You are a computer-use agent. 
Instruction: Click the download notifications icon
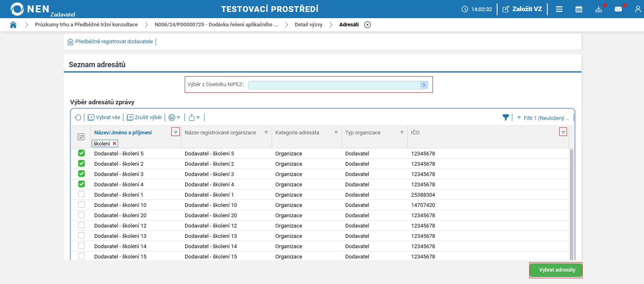pyautogui.click(x=599, y=9)
